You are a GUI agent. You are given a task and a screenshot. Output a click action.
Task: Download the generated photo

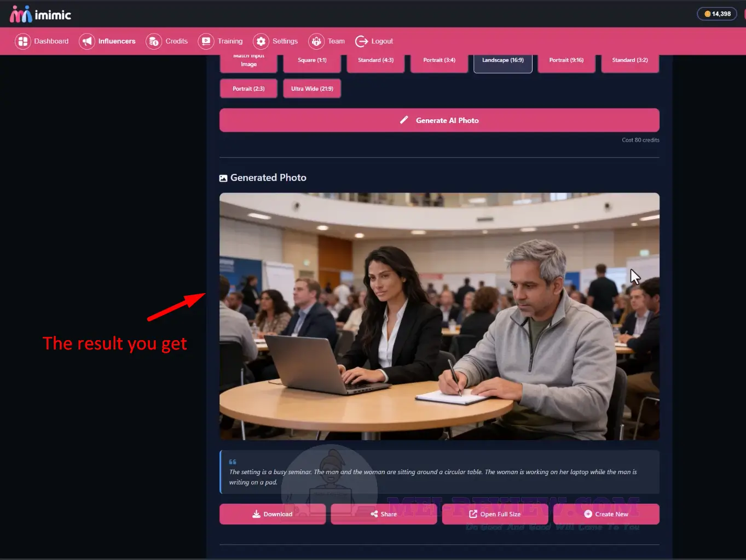[x=273, y=514]
